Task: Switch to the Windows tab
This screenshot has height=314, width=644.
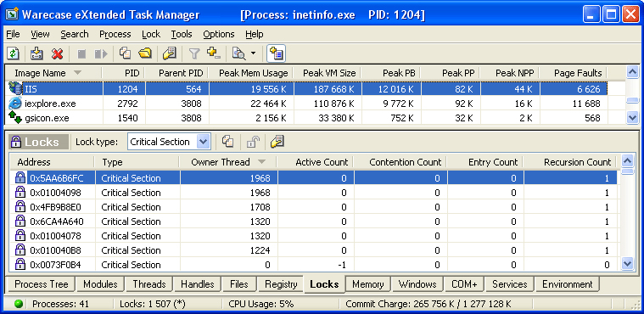Action: coord(417,284)
